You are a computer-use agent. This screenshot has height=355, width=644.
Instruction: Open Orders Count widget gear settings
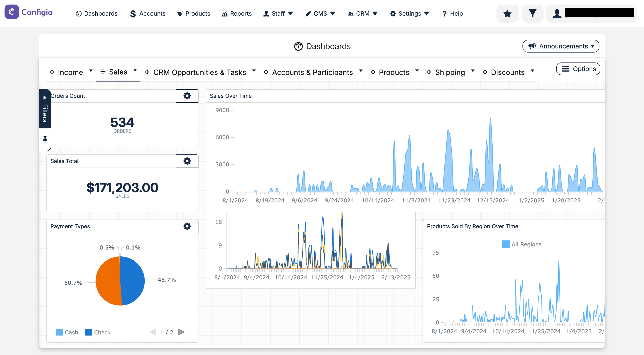pos(187,96)
